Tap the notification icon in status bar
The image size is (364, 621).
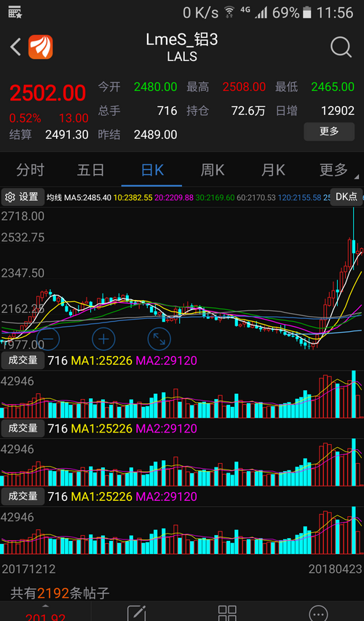(15, 12)
